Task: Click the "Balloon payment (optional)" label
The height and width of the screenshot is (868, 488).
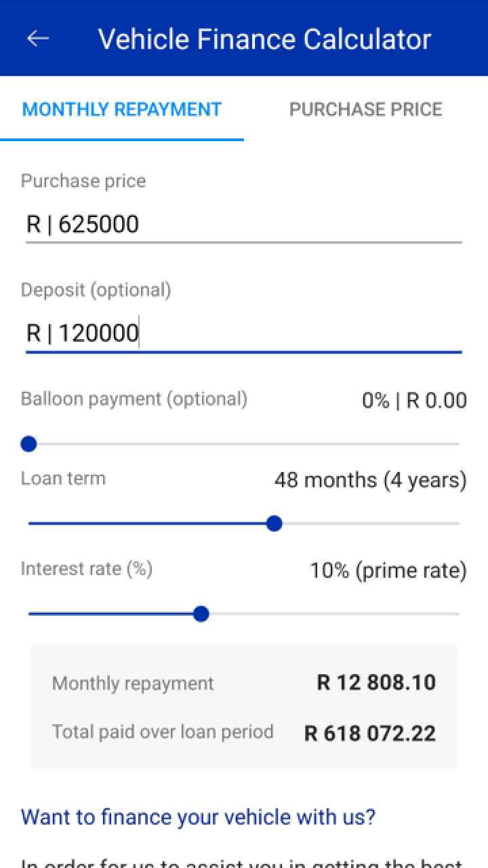Action: click(134, 399)
